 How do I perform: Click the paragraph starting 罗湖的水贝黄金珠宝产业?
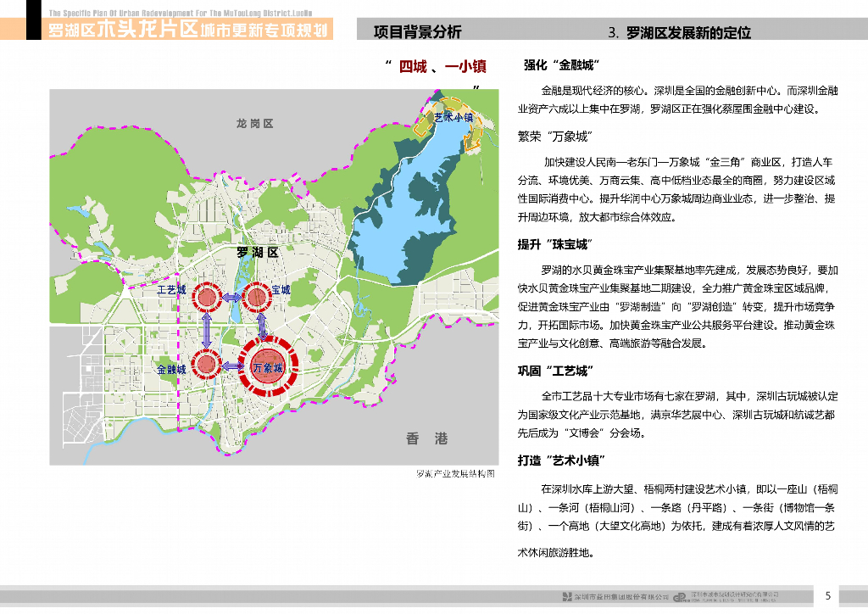click(677, 307)
